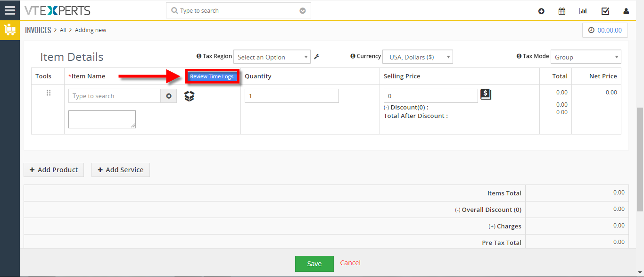Click the tax region wrench icon

point(317,57)
